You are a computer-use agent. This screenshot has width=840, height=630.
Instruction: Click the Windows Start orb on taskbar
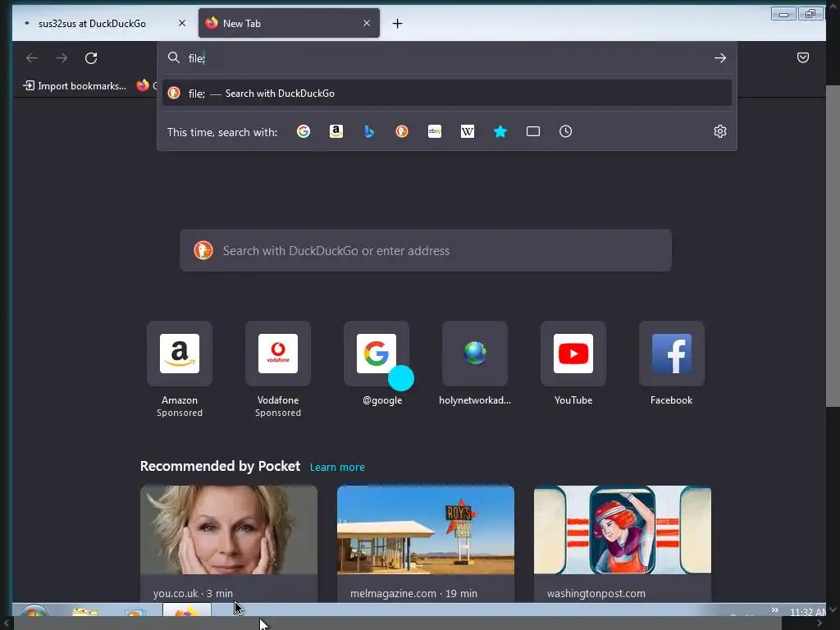click(x=34, y=612)
